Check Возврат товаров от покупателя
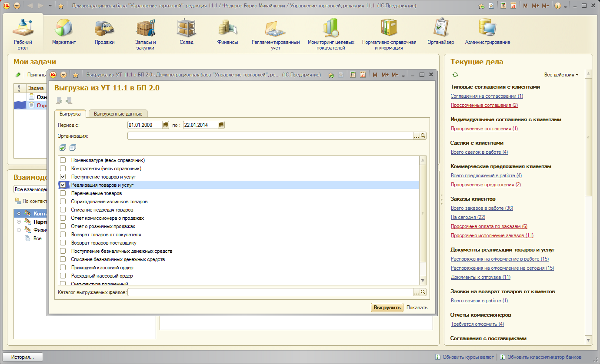The image size is (600, 364). coord(63,235)
